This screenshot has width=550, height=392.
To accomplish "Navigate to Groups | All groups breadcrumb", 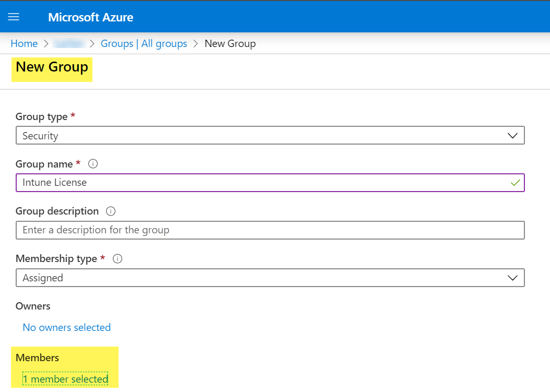I will pyautogui.click(x=144, y=43).
